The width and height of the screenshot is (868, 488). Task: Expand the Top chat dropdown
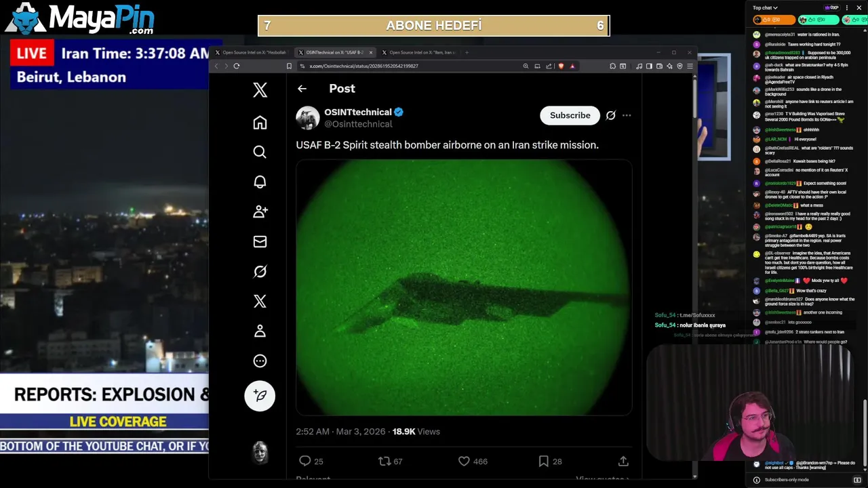click(x=765, y=7)
